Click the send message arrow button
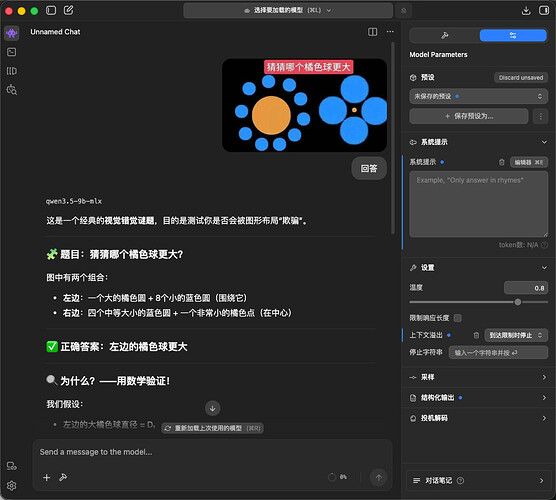 tap(378, 478)
